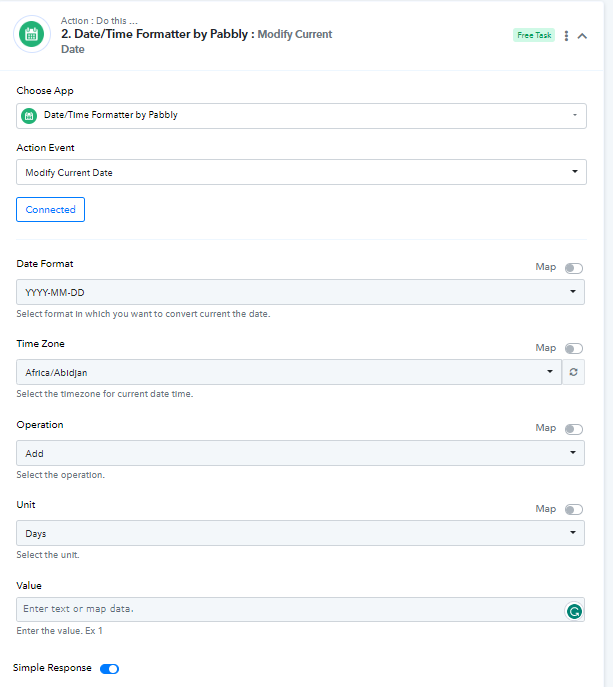The width and height of the screenshot is (613, 687).
Task: Open the Unit Days dropdown
Action: [300, 533]
